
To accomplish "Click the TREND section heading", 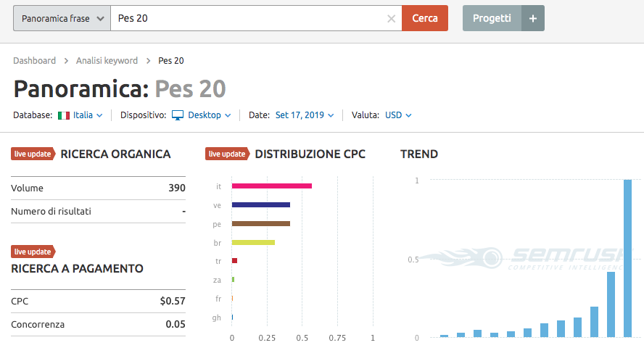I will click(x=419, y=154).
